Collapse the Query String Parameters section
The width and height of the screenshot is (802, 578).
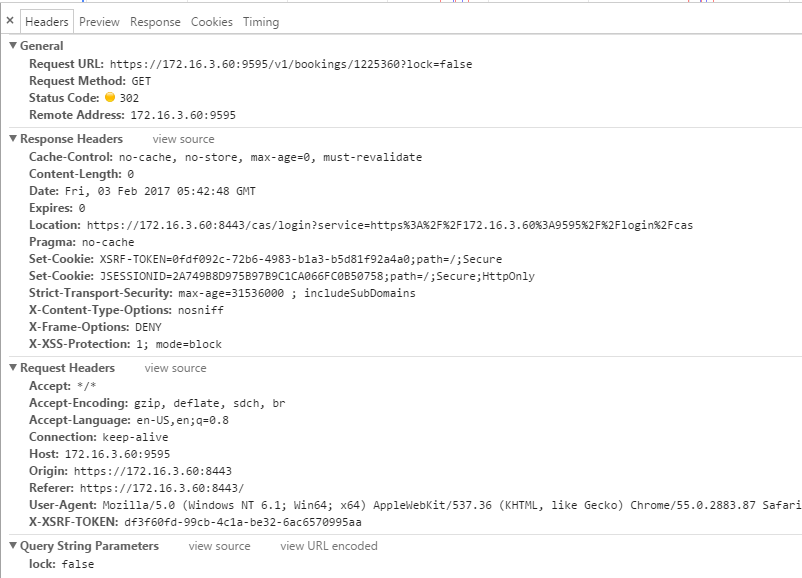tap(13, 545)
